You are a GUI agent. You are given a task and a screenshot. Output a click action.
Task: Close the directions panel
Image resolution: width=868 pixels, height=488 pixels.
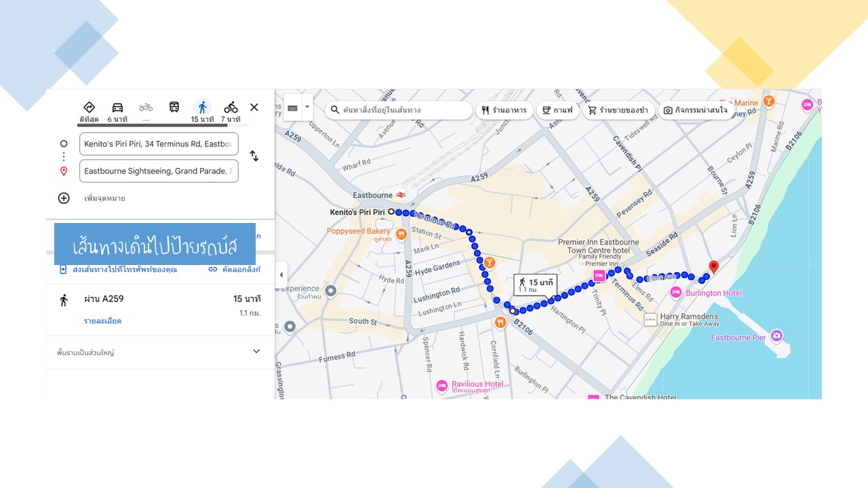(254, 107)
